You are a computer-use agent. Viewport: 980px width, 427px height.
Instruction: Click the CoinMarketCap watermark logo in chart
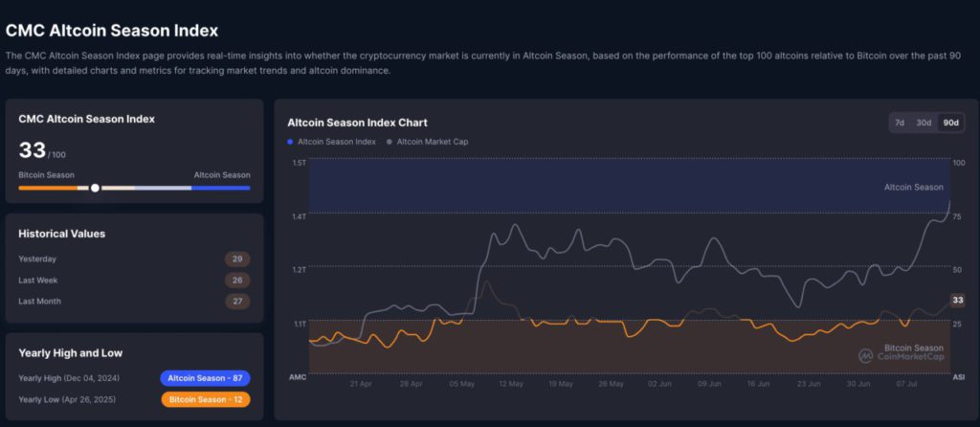coord(865,355)
